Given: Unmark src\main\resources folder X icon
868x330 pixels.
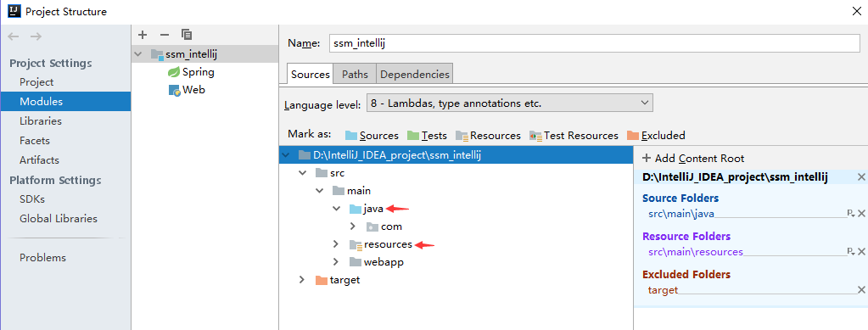Looking at the screenshot, I should pos(861,251).
